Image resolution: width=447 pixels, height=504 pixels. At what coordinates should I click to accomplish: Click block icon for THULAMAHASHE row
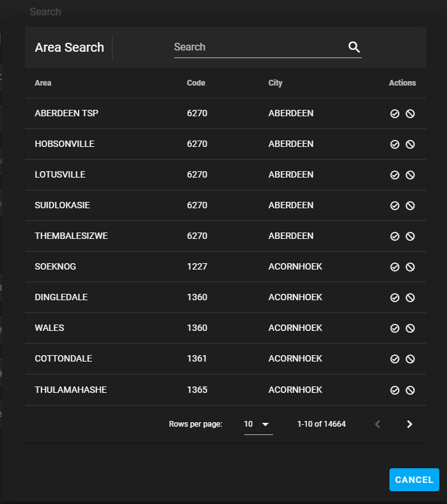point(411,390)
